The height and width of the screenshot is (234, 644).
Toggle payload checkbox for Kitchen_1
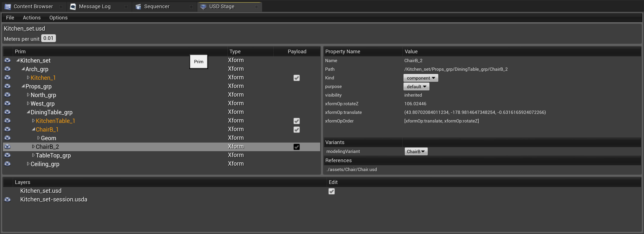point(296,78)
